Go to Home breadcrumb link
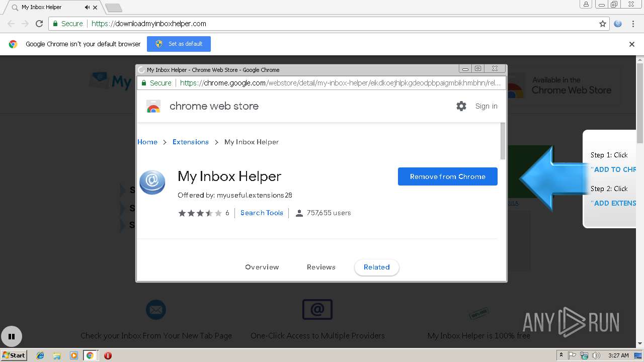 (147, 142)
